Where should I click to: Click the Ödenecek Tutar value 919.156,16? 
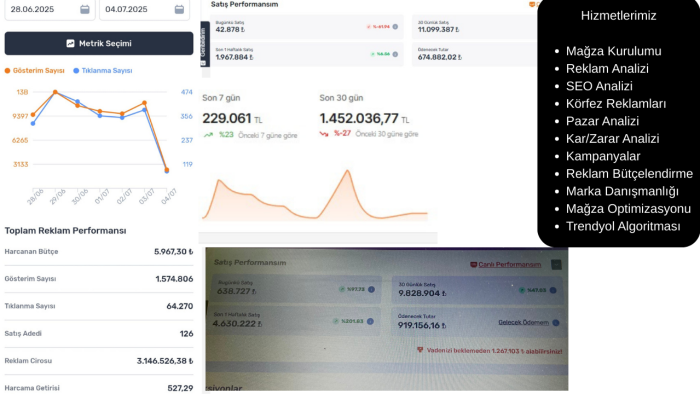pos(422,325)
